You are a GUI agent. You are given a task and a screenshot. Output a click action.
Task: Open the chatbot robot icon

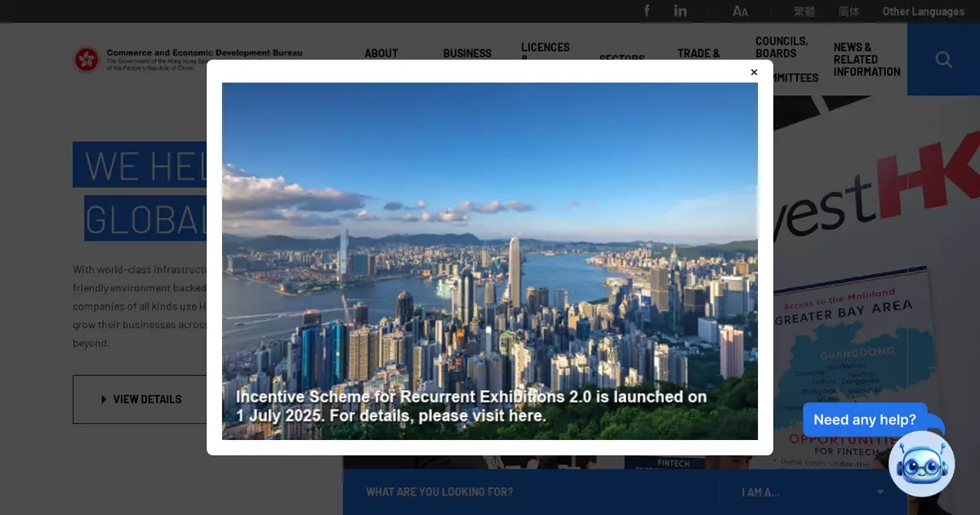921,464
